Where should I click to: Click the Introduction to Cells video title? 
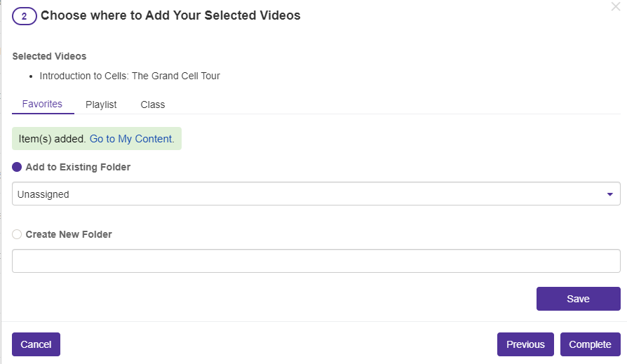130,76
